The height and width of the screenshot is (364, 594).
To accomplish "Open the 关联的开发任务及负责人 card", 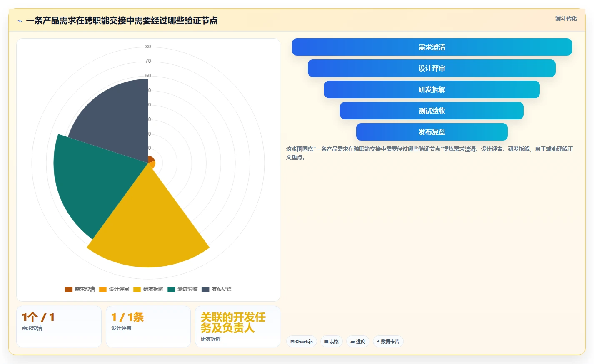I will [x=237, y=327].
